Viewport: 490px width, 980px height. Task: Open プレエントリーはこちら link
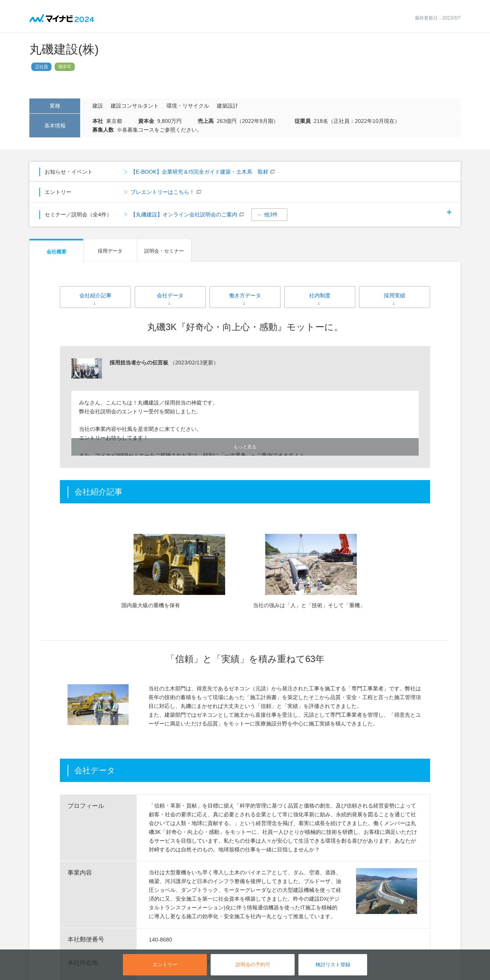pyautogui.click(x=162, y=192)
